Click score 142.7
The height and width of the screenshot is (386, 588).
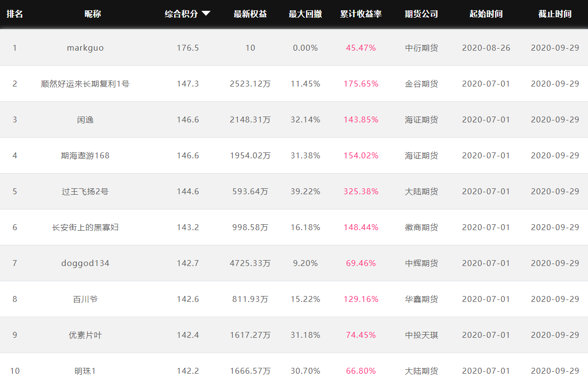(x=188, y=263)
